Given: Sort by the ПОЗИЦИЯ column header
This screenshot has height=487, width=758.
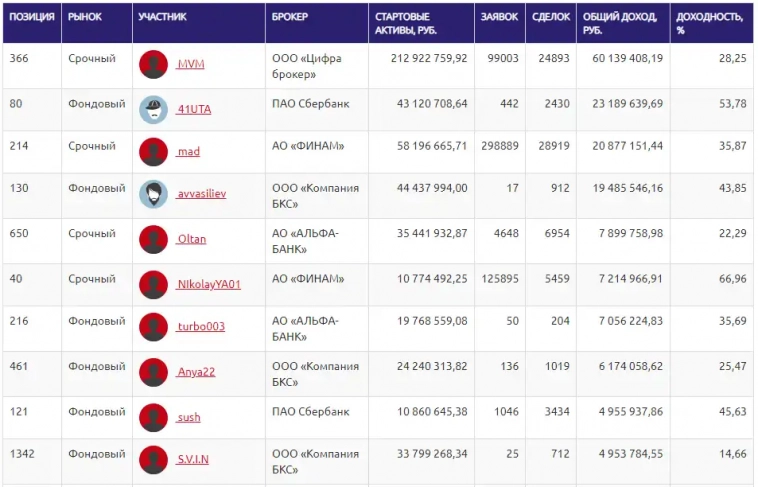Looking at the screenshot, I should (31, 17).
